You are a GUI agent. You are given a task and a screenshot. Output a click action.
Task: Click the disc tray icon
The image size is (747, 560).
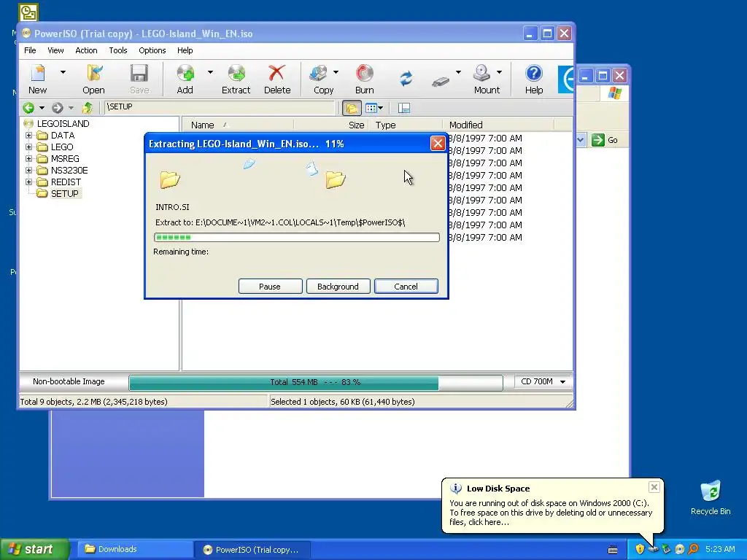pyautogui.click(x=680, y=549)
